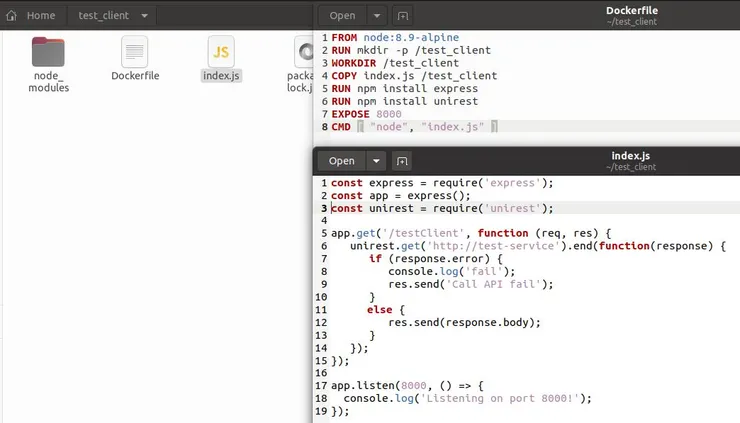740x423 pixels.
Task: Click Open button in index.js editor
Action: (x=341, y=161)
